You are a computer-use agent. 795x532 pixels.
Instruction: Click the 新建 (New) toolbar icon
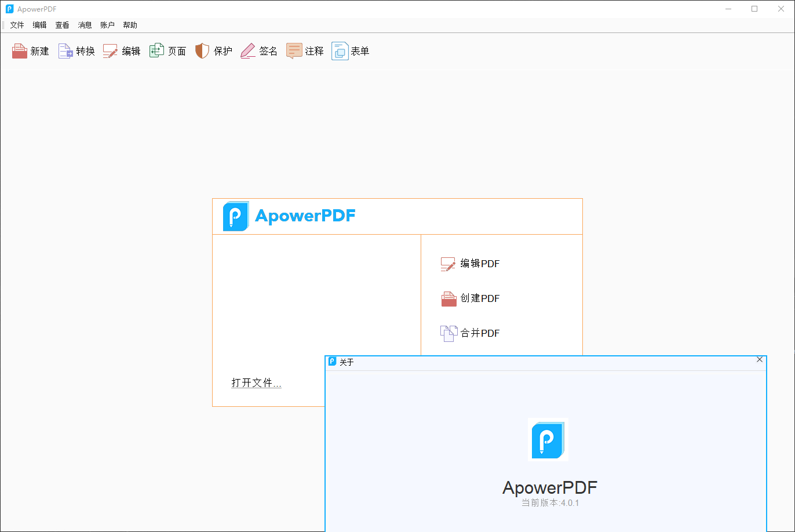(20, 51)
